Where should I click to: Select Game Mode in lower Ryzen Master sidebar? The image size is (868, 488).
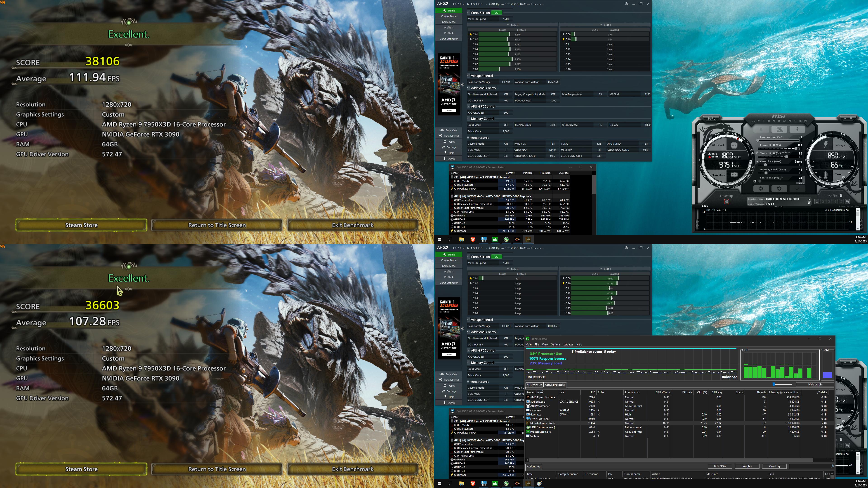pyautogui.click(x=449, y=266)
